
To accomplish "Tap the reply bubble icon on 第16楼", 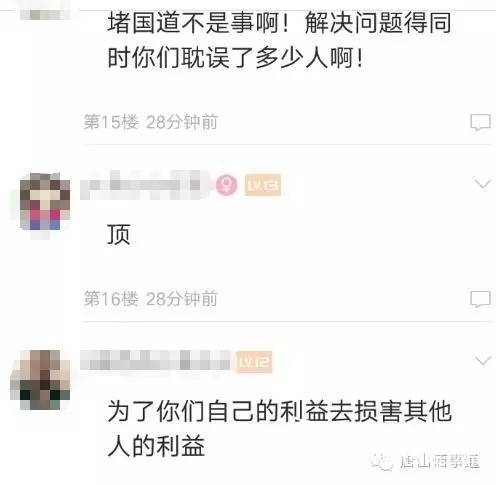I will click(480, 299).
